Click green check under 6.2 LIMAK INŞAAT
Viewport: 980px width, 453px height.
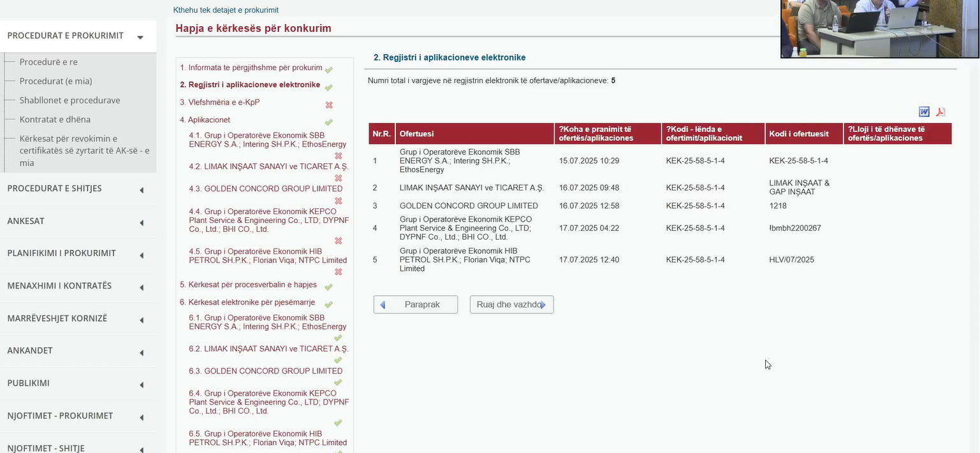pos(338,360)
